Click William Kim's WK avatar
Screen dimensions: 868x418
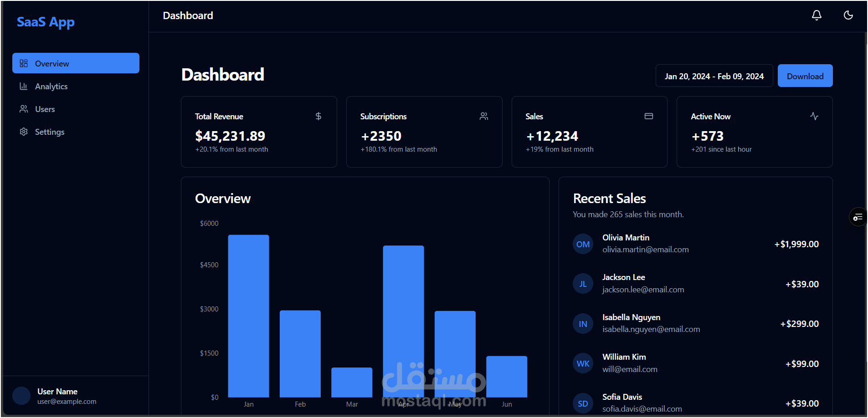[583, 363]
